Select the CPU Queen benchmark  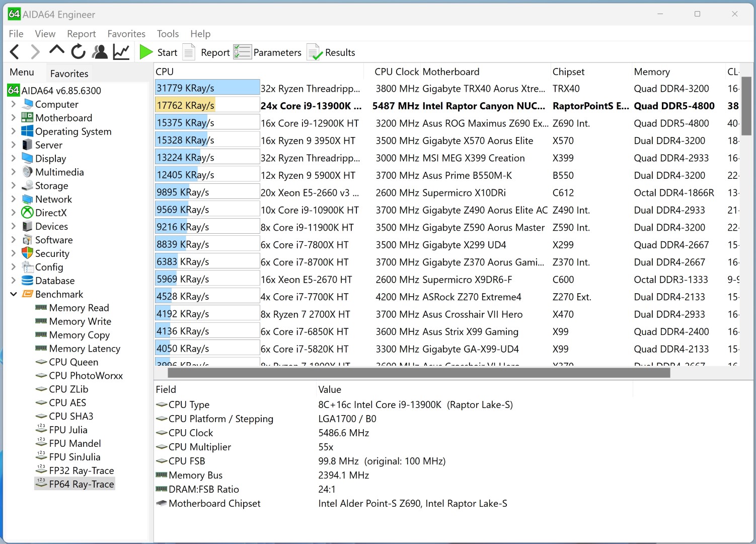(73, 362)
